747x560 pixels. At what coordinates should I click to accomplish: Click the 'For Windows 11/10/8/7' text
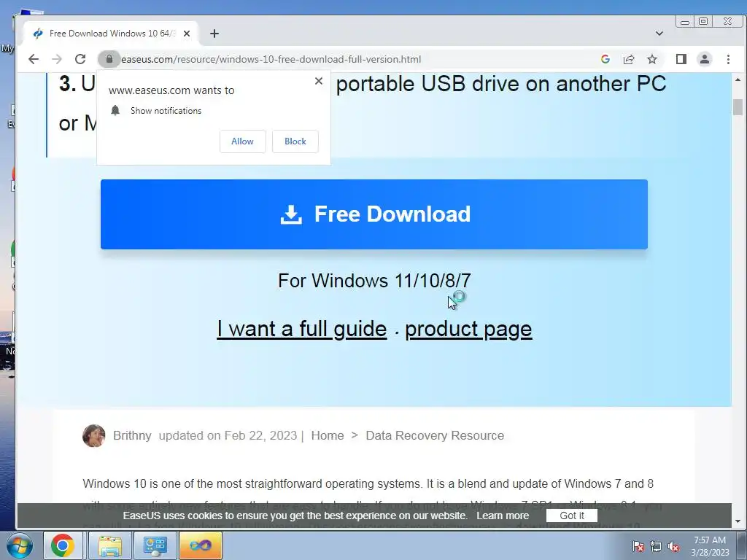(374, 281)
